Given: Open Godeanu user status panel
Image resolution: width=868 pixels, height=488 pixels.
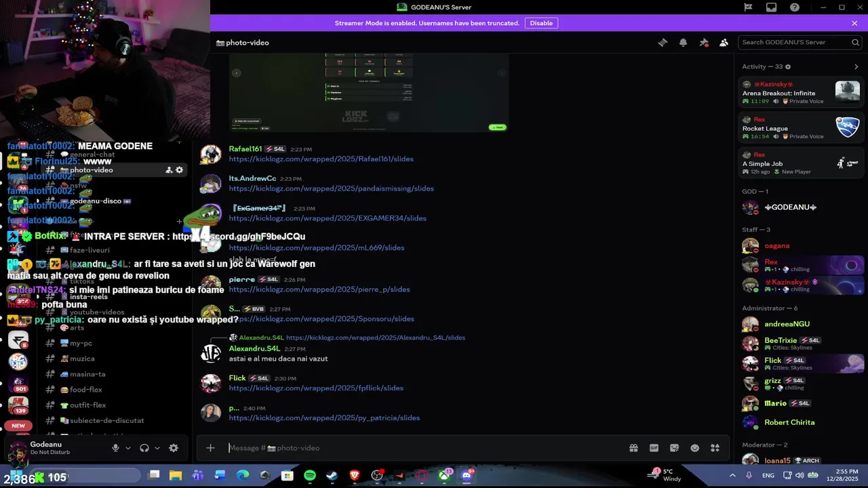Looking at the screenshot, I should [54, 448].
